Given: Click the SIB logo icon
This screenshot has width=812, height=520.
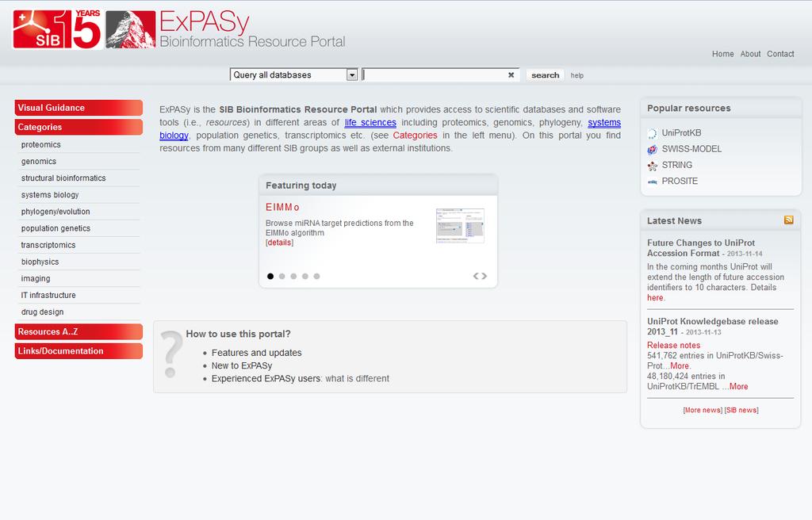Looking at the screenshot, I should click(38, 30).
